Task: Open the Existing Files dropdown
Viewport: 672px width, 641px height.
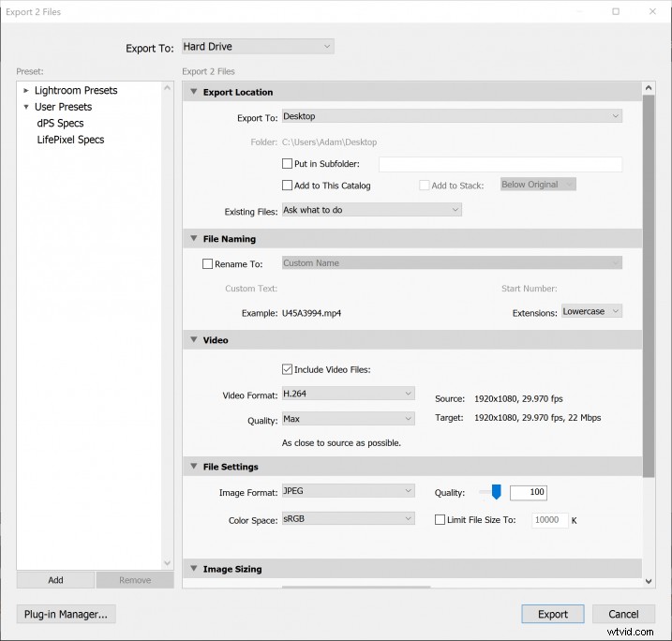Action: 371,211
